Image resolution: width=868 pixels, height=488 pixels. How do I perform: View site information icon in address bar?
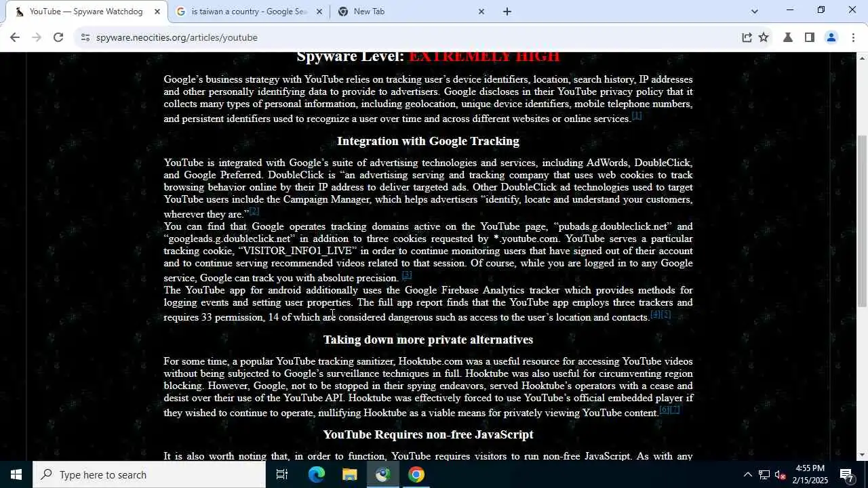(85, 37)
